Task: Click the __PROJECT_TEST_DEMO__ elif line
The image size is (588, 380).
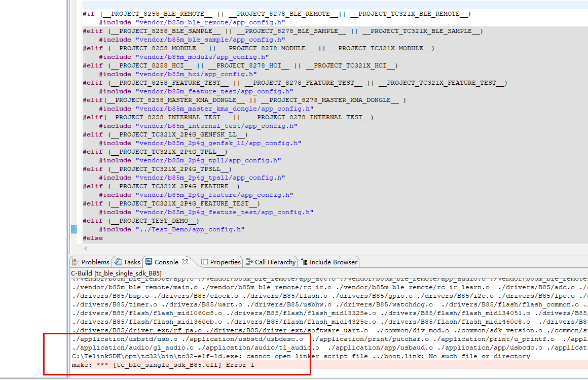Action: pos(141,221)
